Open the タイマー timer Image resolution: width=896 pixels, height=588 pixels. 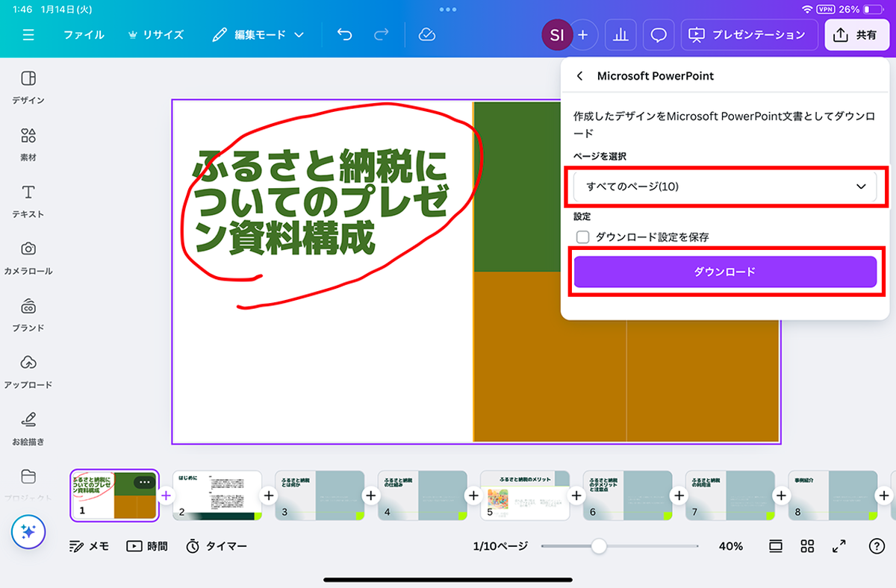coord(216,546)
